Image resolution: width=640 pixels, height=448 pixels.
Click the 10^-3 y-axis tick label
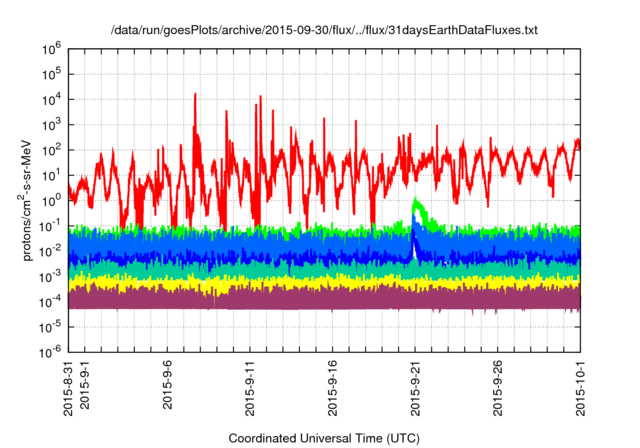(51, 277)
